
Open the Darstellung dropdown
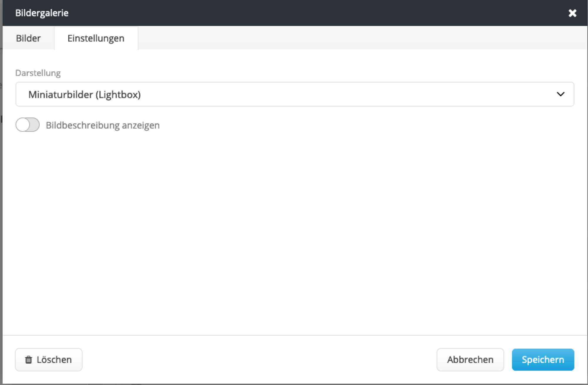pyautogui.click(x=294, y=94)
